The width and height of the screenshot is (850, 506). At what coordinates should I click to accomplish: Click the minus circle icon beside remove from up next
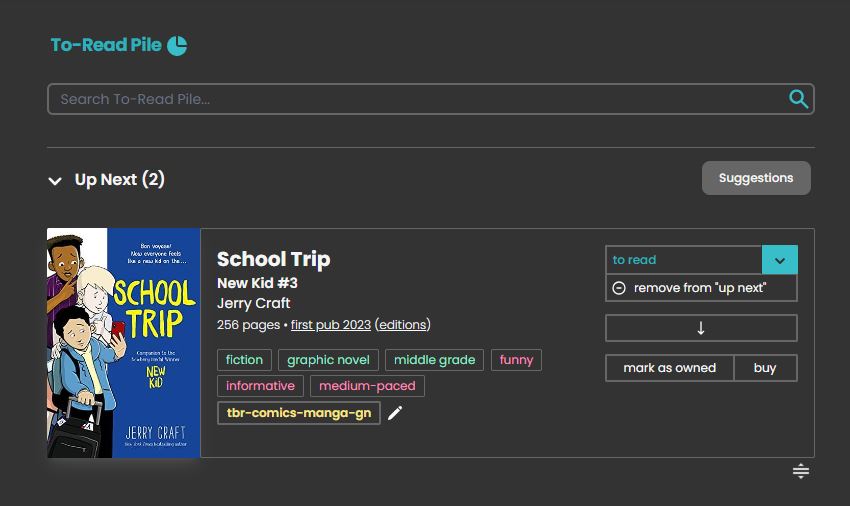tap(619, 288)
